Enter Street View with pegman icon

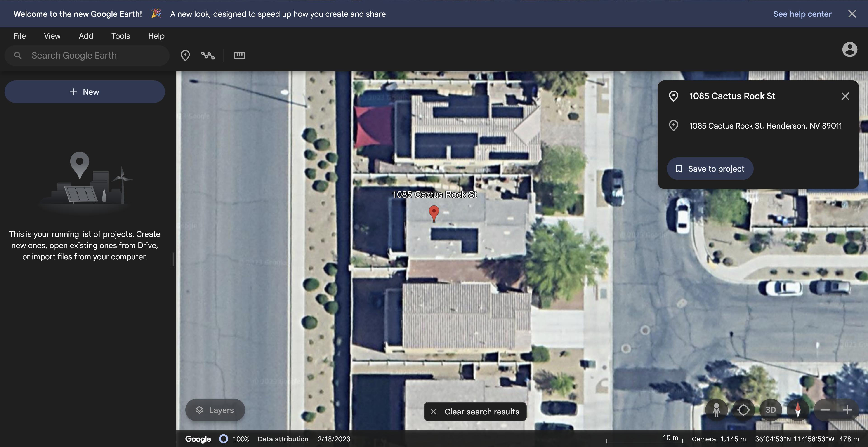click(x=716, y=410)
